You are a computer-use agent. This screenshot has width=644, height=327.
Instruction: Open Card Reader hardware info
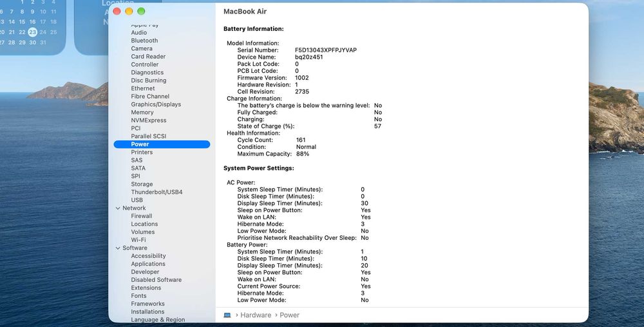point(148,56)
